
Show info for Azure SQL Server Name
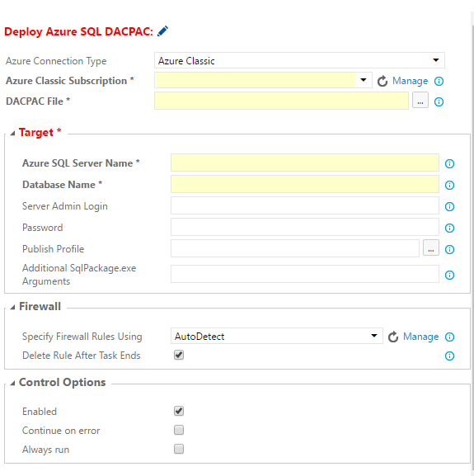449,163
